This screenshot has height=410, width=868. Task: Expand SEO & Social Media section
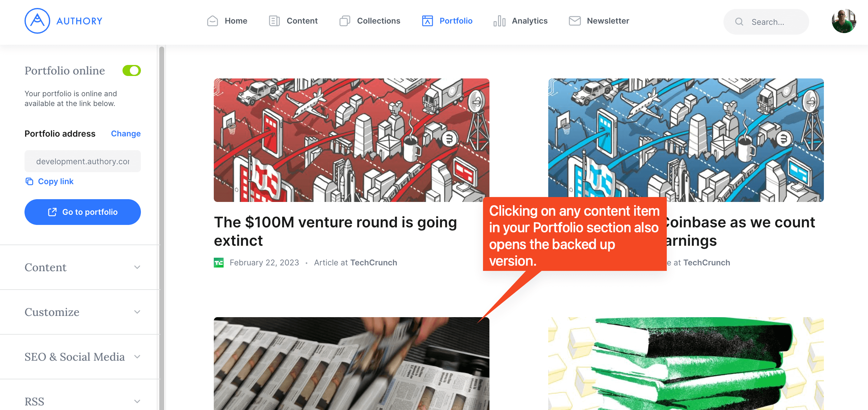83,357
